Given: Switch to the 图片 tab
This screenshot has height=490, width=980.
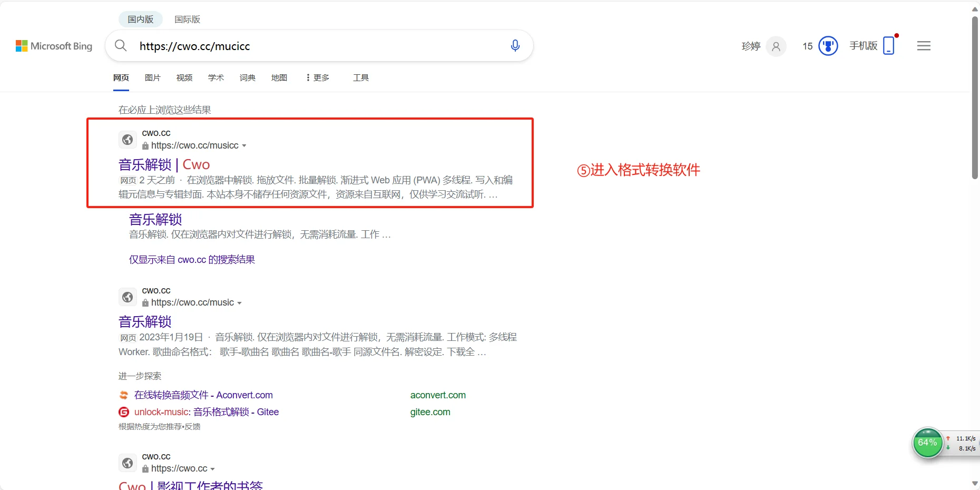Looking at the screenshot, I should [153, 78].
